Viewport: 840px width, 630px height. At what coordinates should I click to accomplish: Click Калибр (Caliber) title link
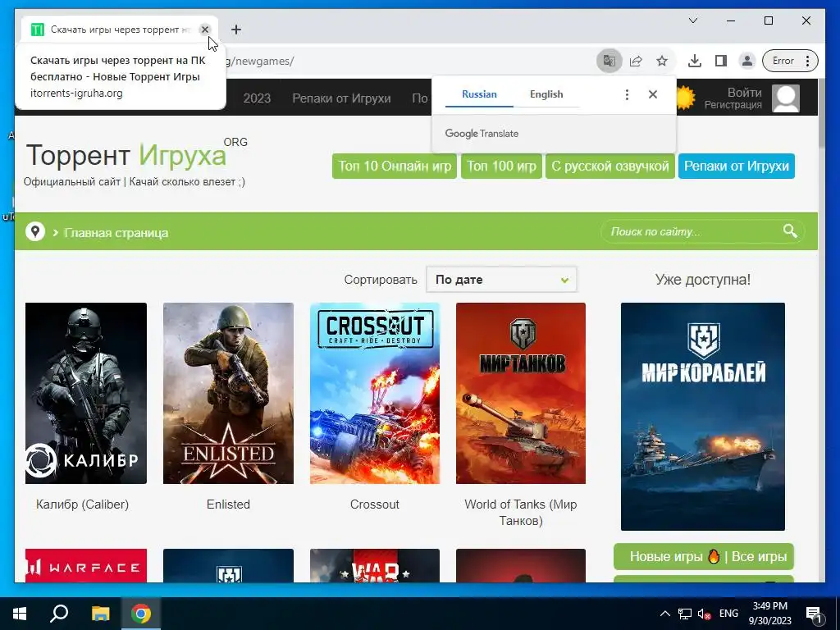click(x=82, y=504)
